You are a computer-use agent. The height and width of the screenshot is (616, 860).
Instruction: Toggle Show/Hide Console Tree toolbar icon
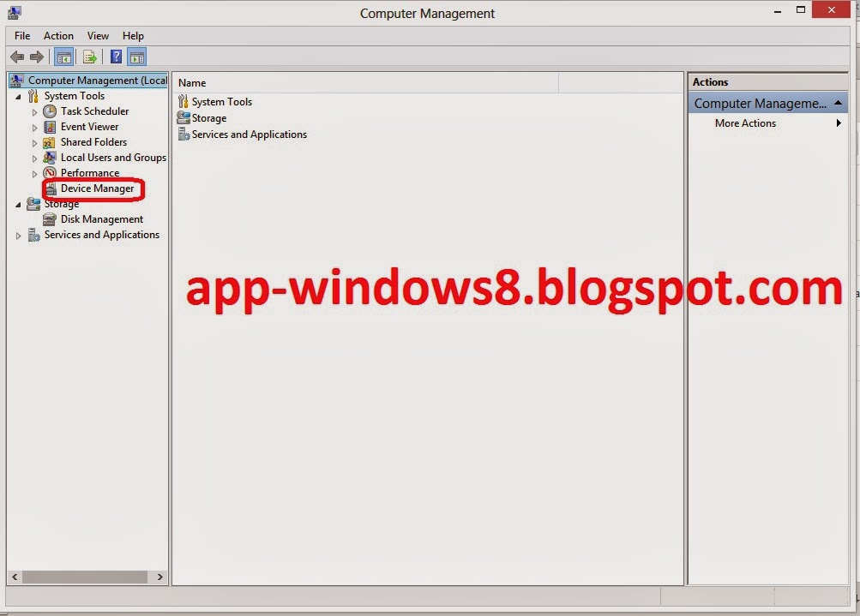63,57
